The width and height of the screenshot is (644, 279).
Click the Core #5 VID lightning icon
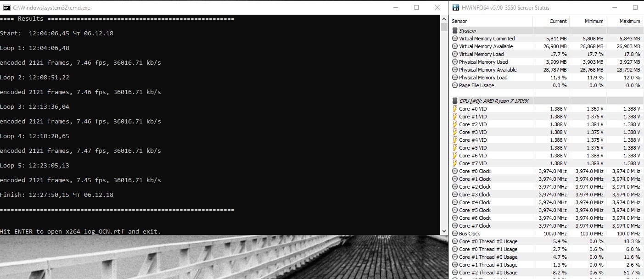[455, 148]
